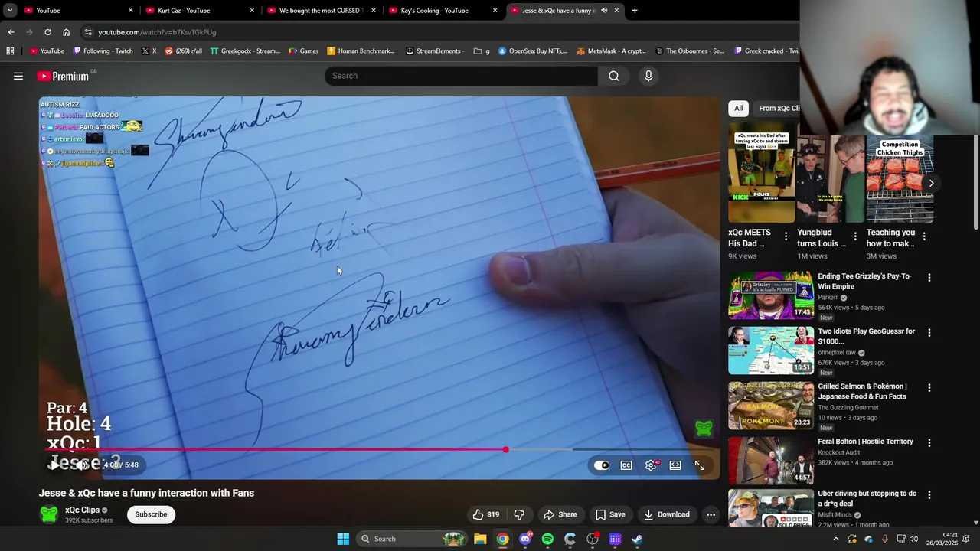The image size is (980, 551).
Task: Click the search magnifier button
Action: pyautogui.click(x=614, y=76)
